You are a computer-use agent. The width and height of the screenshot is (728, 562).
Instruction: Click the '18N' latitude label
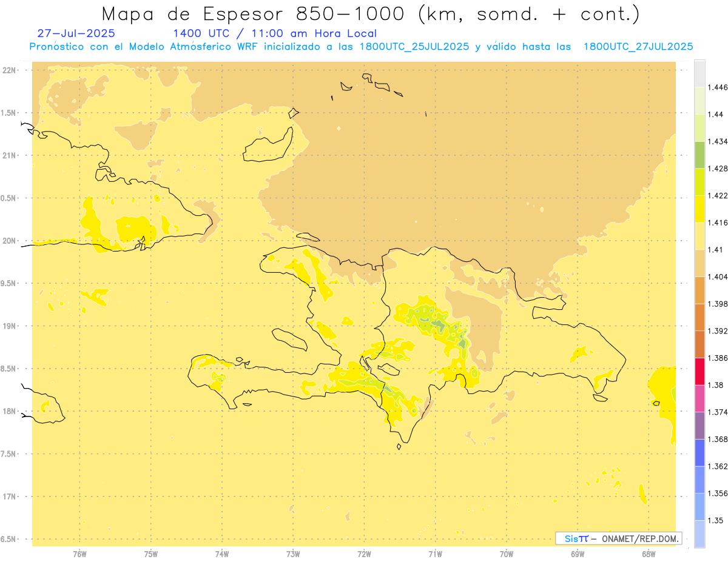tap(10, 411)
